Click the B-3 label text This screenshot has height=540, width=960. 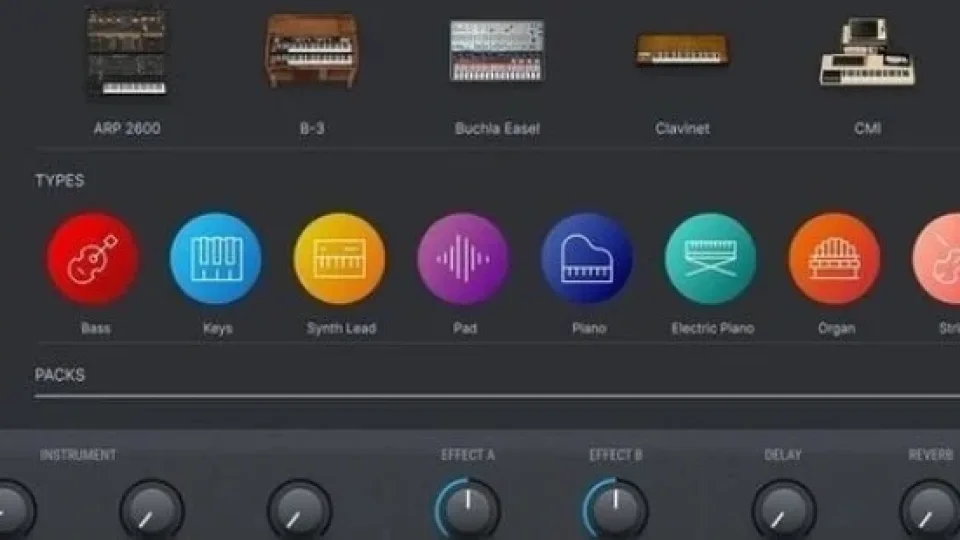pyautogui.click(x=312, y=129)
